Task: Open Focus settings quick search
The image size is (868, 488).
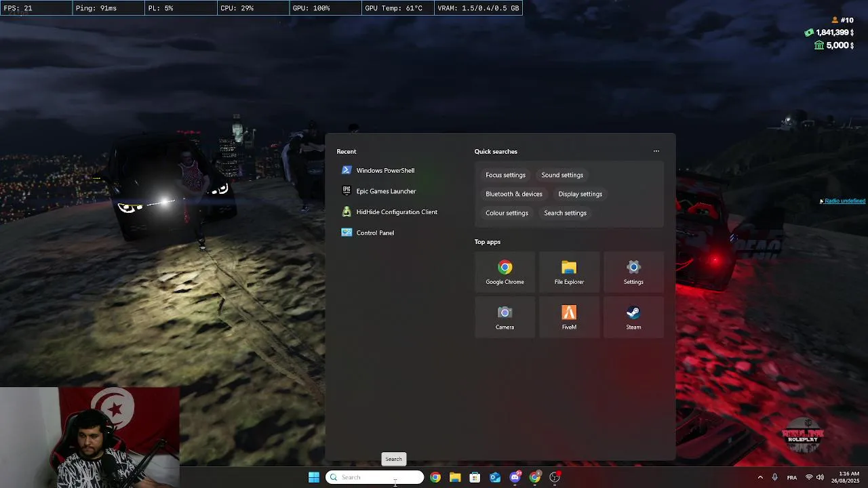Action: [x=505, y=175]
